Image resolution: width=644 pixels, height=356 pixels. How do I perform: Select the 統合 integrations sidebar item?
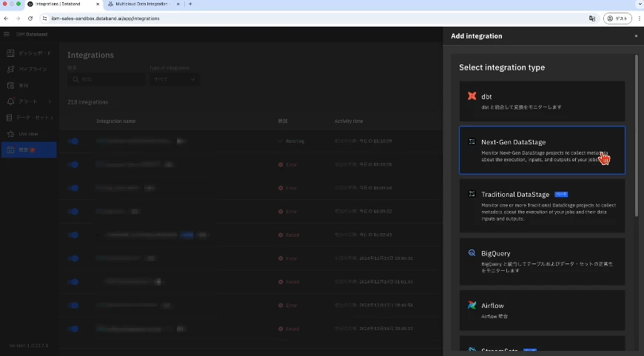pos(29,150)
